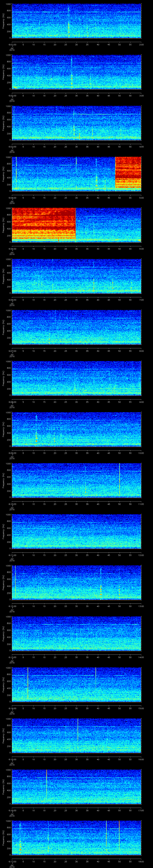Click the "15:00" end time label

coord(141,708)
